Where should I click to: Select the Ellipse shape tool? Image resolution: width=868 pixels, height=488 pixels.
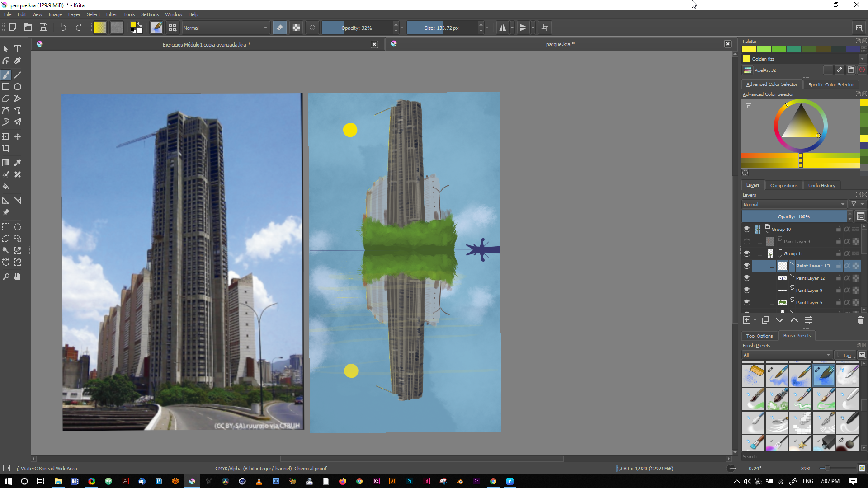18,87
